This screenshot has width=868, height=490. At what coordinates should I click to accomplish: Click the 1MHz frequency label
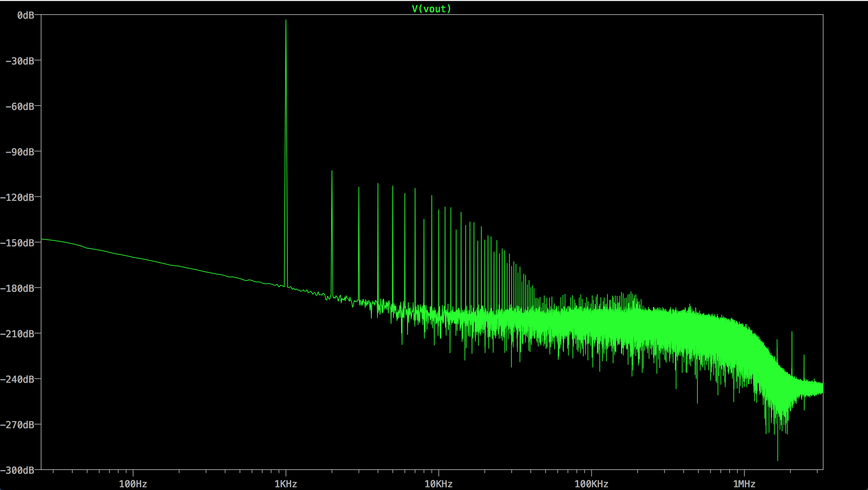coord(744,484)
